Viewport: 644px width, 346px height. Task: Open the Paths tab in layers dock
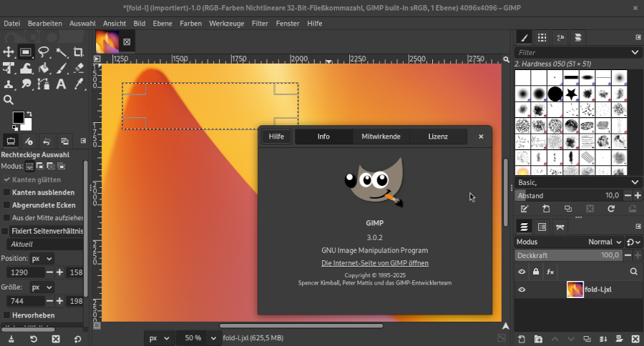pyautogui.click(x=560, y=227)
